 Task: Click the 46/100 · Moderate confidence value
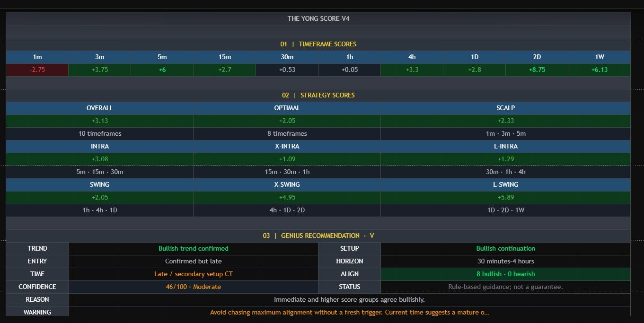coord(193,287)
